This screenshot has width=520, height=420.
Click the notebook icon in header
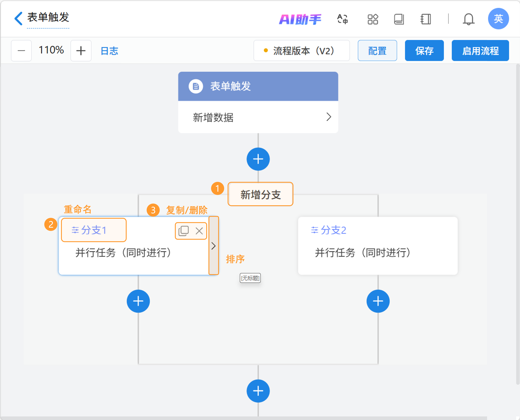426,19
